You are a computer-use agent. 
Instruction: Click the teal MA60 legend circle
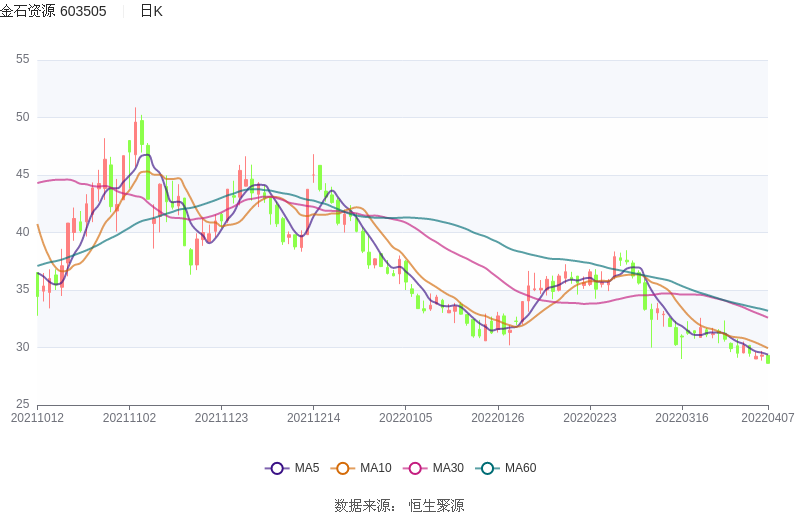point(488,468)
